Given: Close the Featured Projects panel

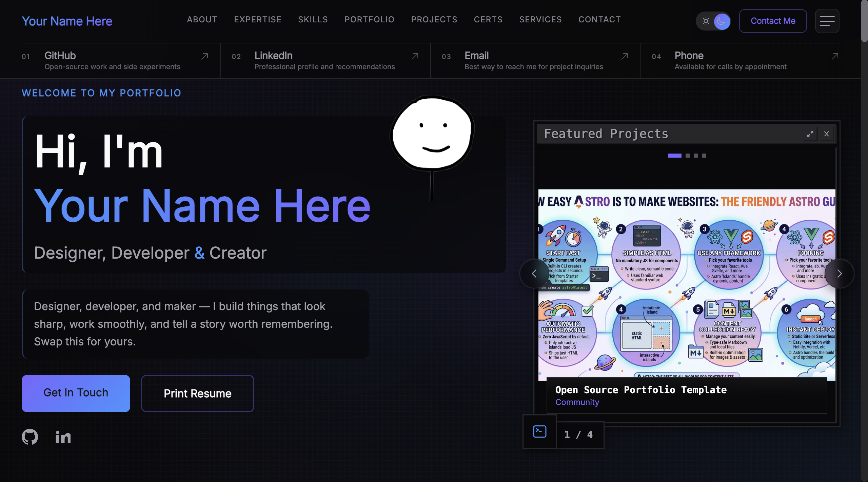Looking at the screenshot, I should 827,134.
